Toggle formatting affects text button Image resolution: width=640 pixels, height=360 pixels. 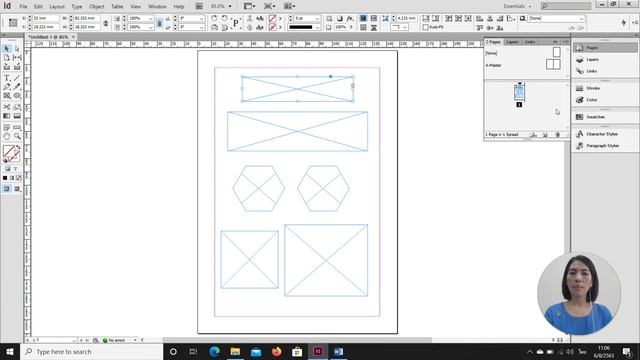(16, 169)
